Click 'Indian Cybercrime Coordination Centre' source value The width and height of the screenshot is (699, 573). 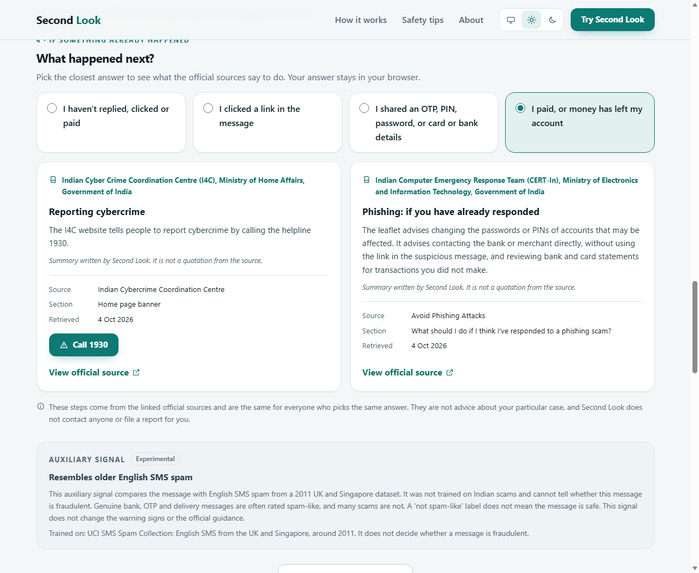click(x=161, y=289)
